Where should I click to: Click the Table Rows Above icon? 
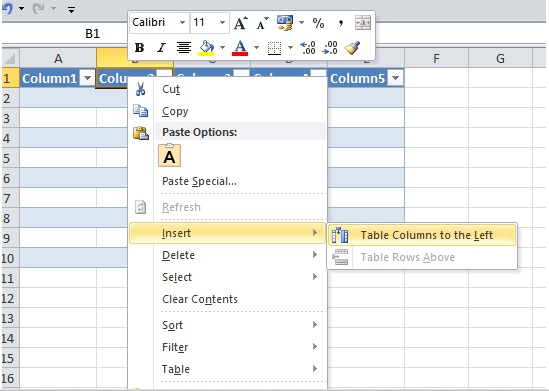tap(340, 257)
